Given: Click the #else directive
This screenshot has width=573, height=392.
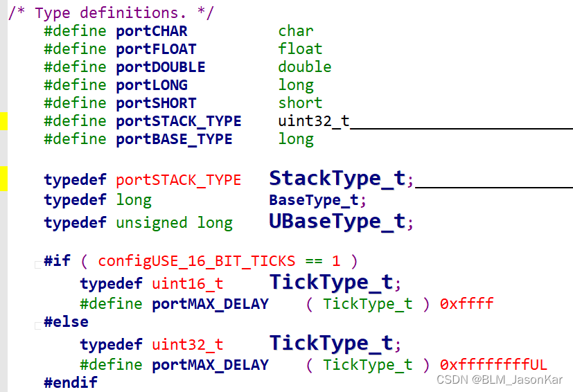Looking at the screenshot, I should (66, 322).
